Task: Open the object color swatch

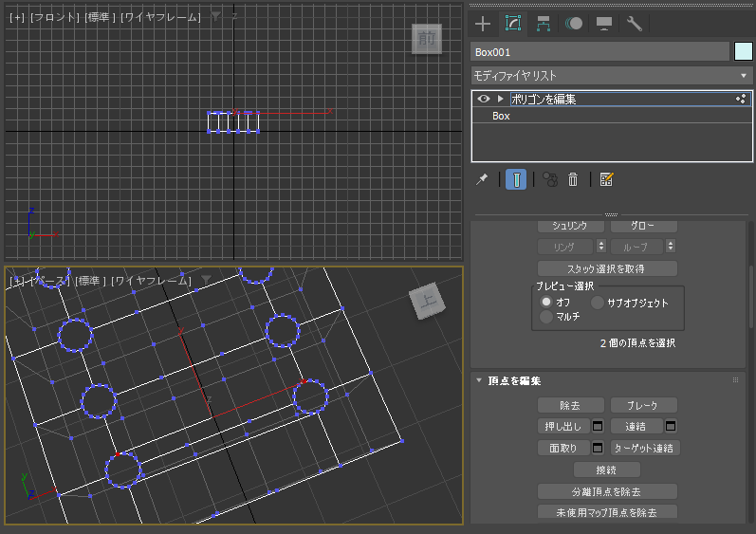Action: [743, 51]
